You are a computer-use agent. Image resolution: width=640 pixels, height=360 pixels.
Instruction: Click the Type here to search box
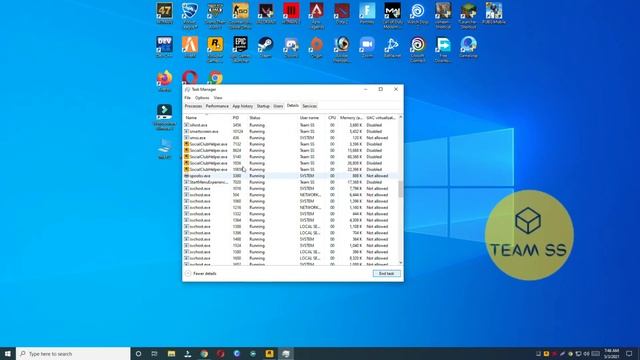point(73,354)
